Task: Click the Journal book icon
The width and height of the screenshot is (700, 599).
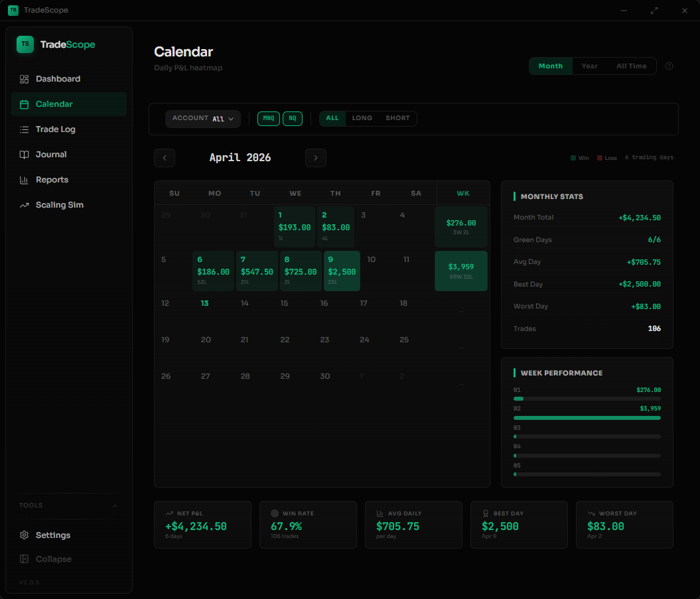Action: pyautogui.click(x=25, y=155)
